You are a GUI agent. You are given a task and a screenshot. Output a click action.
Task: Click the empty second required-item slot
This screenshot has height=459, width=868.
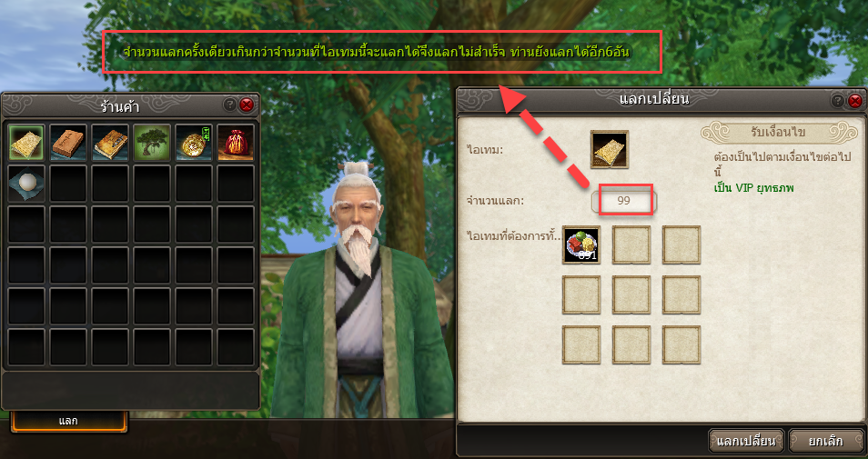pyautogui.click(x=631, y=244)
